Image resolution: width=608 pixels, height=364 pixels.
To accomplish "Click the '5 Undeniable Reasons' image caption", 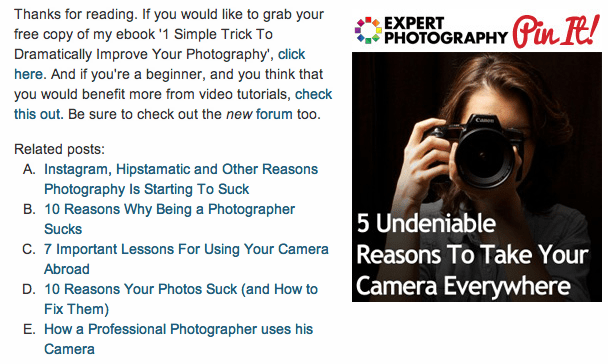I will tap(472, 255).
